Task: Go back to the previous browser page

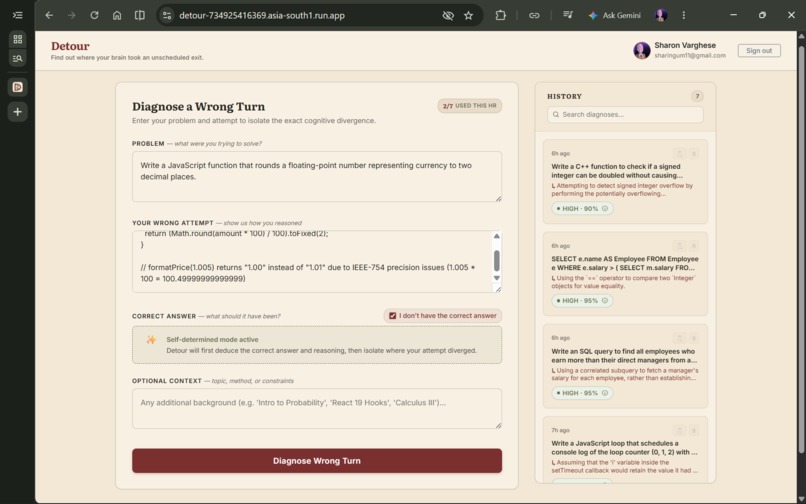Action: click(49, 15)
